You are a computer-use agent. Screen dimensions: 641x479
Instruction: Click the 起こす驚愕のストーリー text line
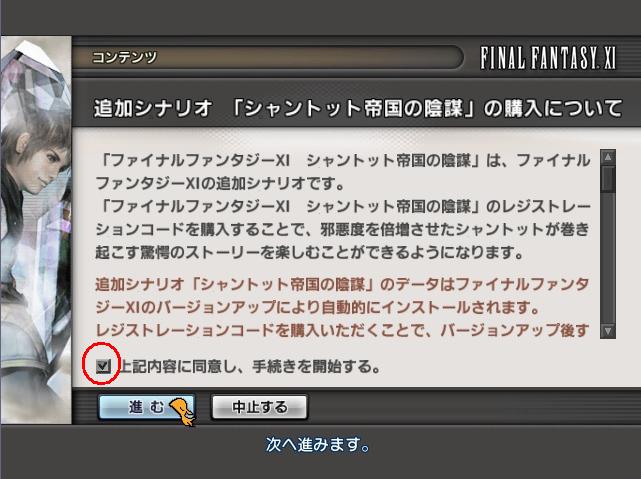309,252
